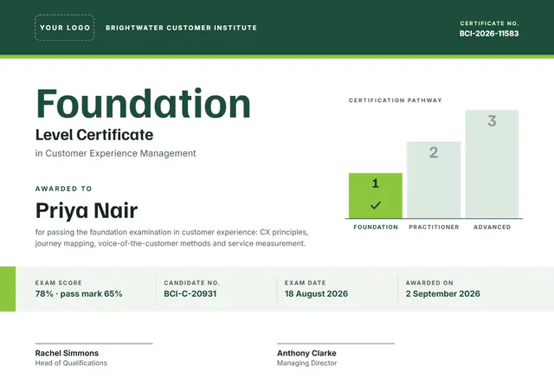Click the AWARDED ON label
Image resolution: width=554 pixels, height=392 pixels.
click(429, 283)
